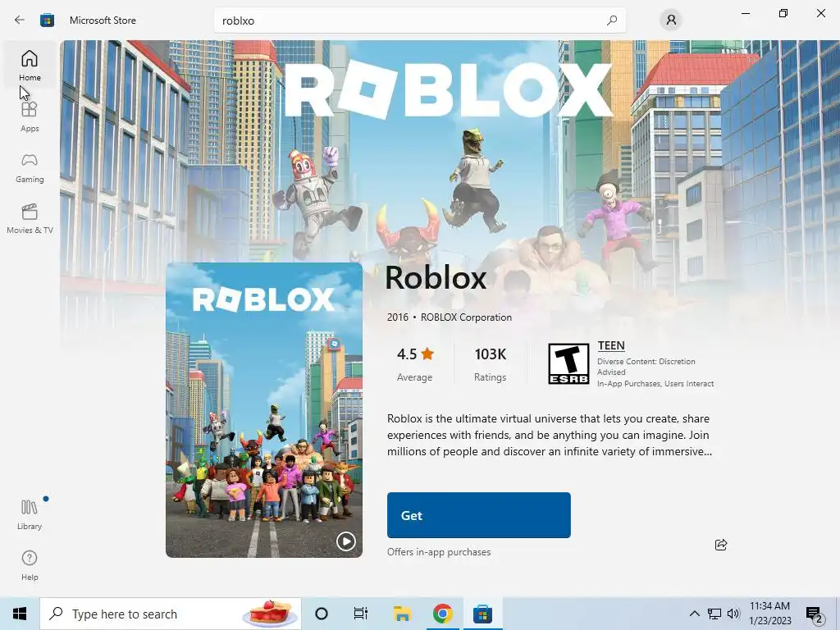The height and width of the screenshot is (630, 840).
Task: Click the search magnifier icon
Action: tap(612, 21)
